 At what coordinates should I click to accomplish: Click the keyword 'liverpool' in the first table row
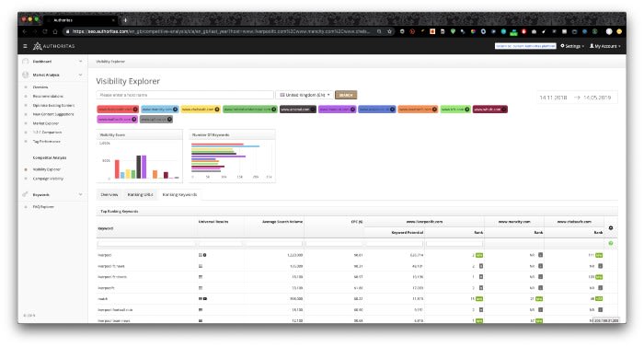coord(105,255)
